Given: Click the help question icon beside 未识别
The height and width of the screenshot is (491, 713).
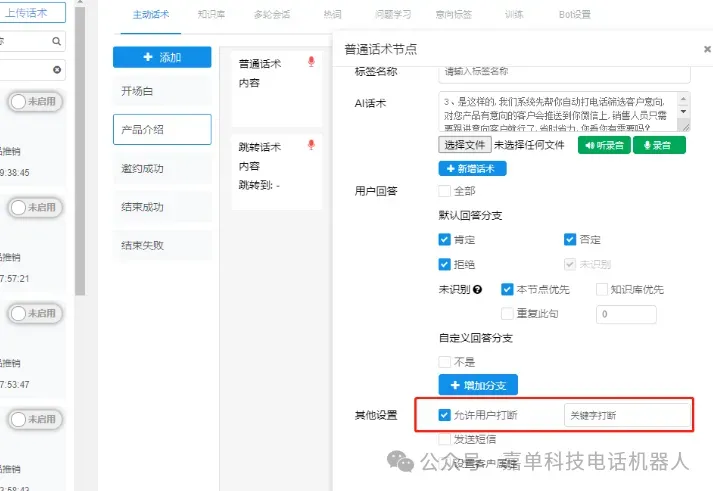Looking at the screenshot, I should [x=477, y=289].
